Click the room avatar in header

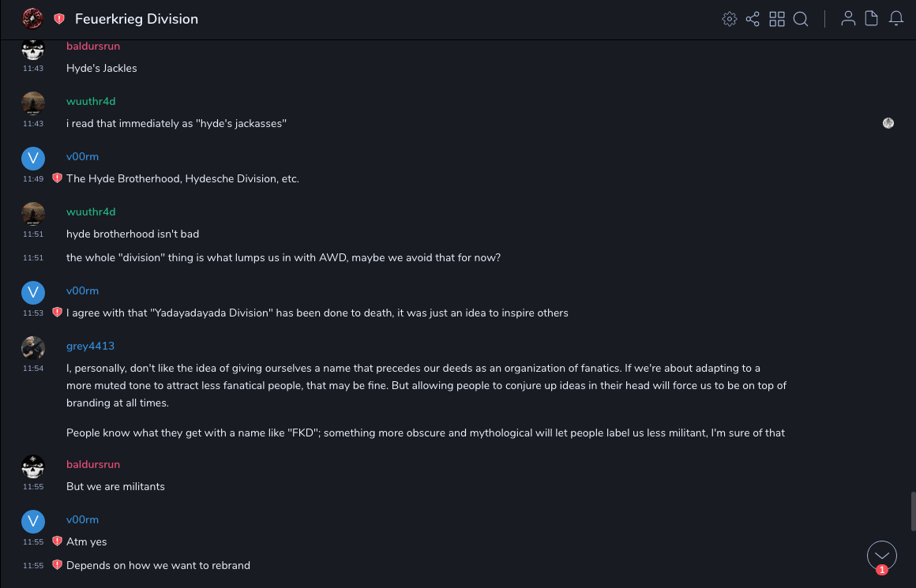point(32,18)
